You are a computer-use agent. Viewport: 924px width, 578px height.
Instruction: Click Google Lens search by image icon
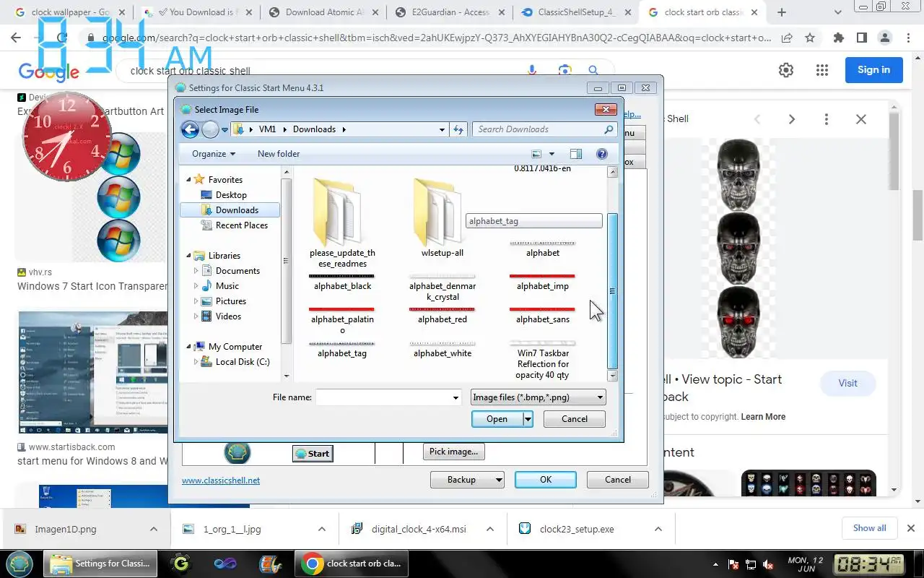tap(565, 70)
